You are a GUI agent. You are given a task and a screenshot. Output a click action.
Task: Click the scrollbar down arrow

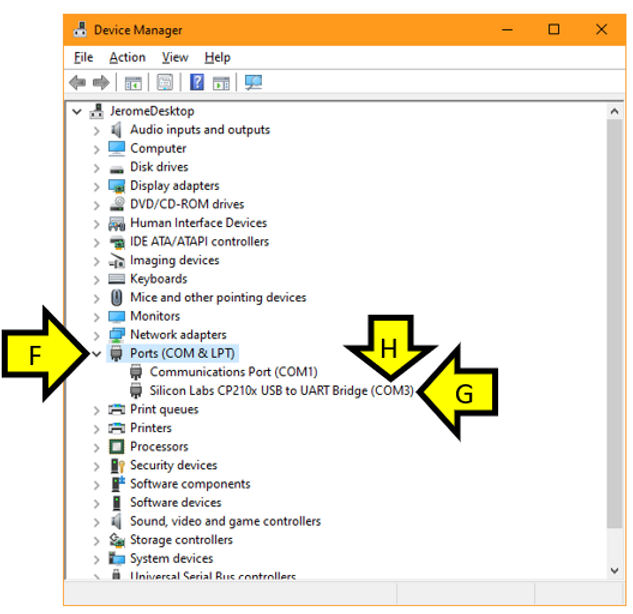coord(615,570)
